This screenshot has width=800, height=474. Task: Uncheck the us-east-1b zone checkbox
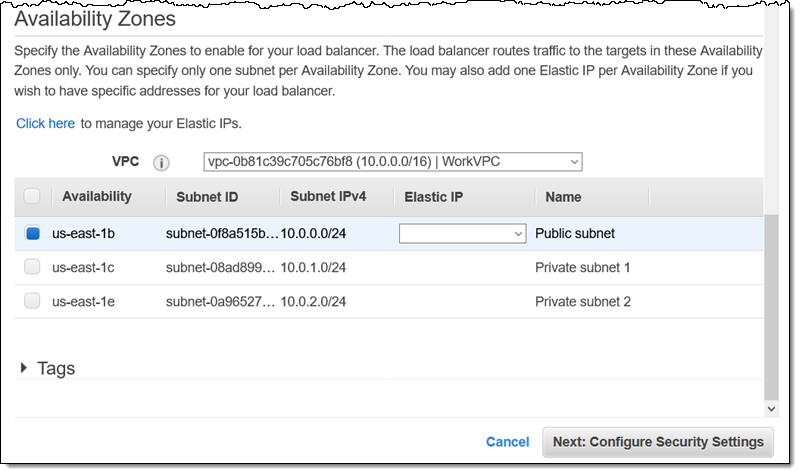point(32,233)
